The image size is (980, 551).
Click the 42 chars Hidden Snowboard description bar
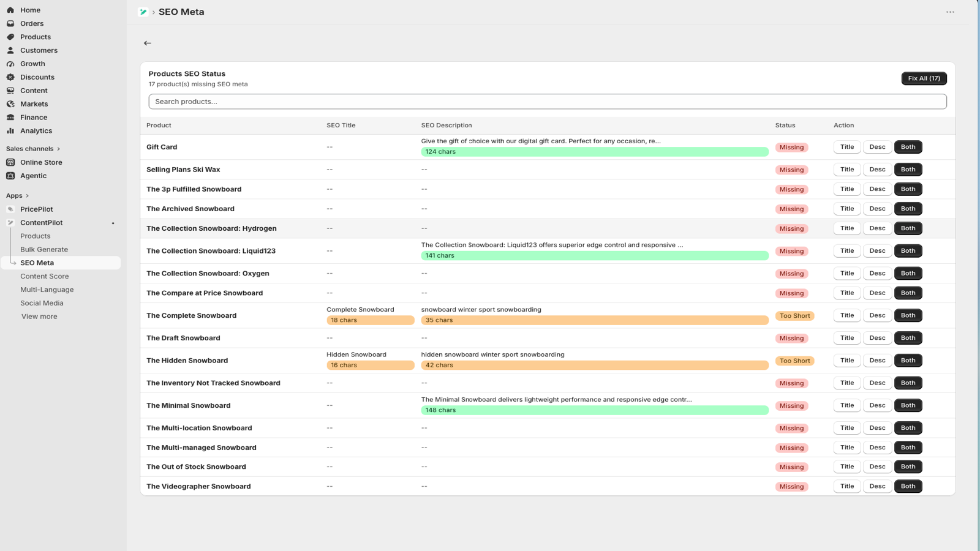click(595, 365)
